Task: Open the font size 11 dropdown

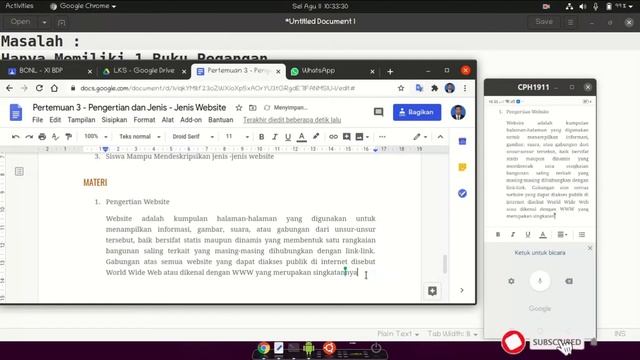Action: pos(237,136)
